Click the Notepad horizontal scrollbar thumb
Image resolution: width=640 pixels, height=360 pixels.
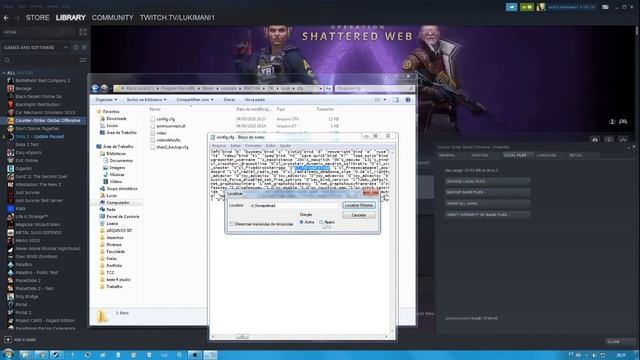click(242, 336)
